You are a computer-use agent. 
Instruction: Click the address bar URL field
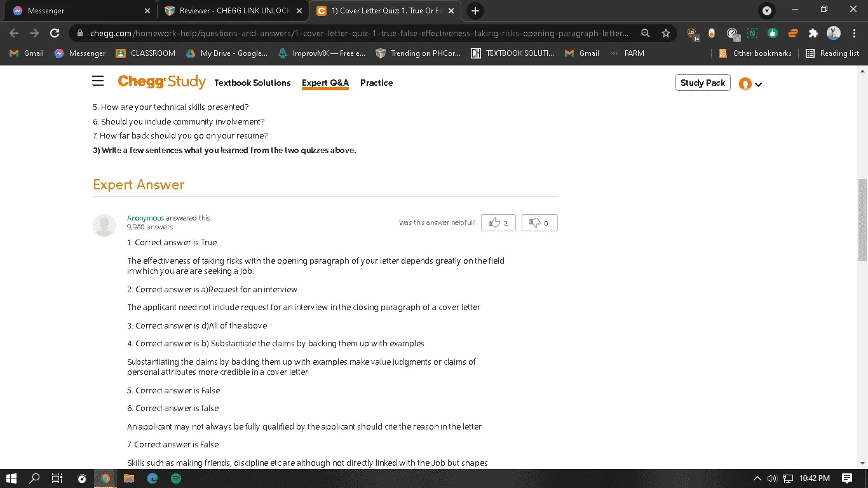click(x=359, y=33)
